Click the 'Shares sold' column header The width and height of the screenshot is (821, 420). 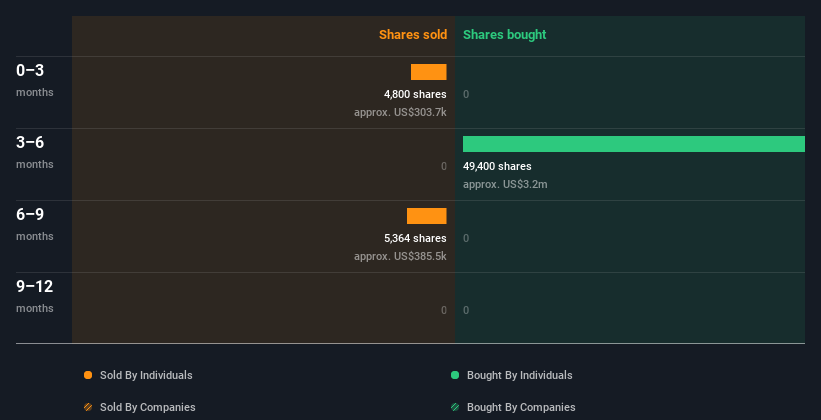413,35
